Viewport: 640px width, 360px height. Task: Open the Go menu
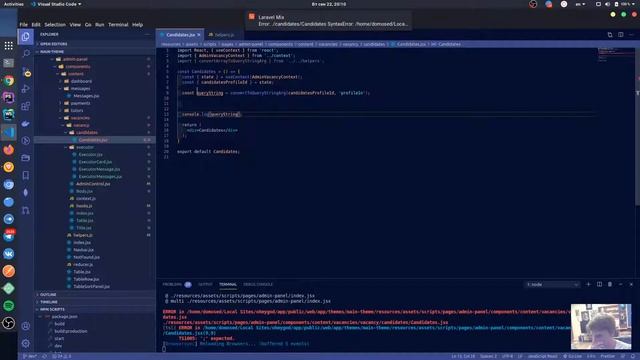tap(88, 25)
